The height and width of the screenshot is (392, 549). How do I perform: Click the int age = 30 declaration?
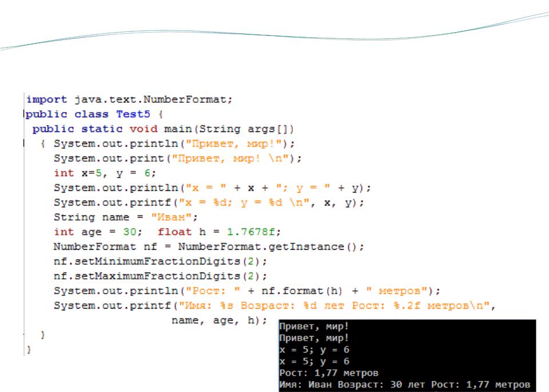[98, 232]
